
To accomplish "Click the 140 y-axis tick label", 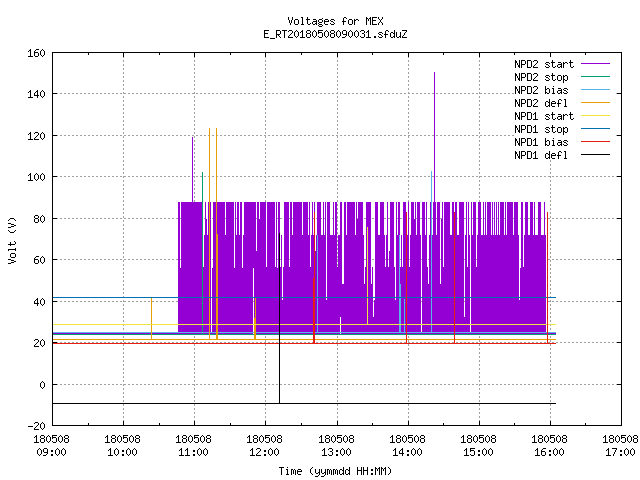I will click(x=36, y=94).
